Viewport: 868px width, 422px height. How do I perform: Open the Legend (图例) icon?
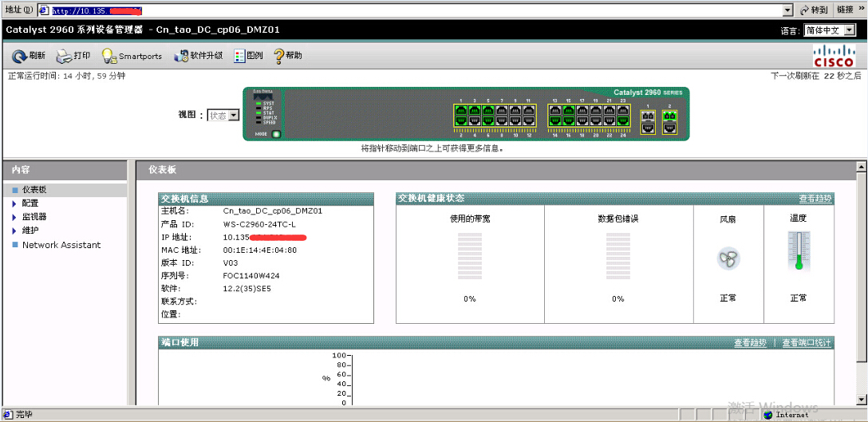[239, 56]
